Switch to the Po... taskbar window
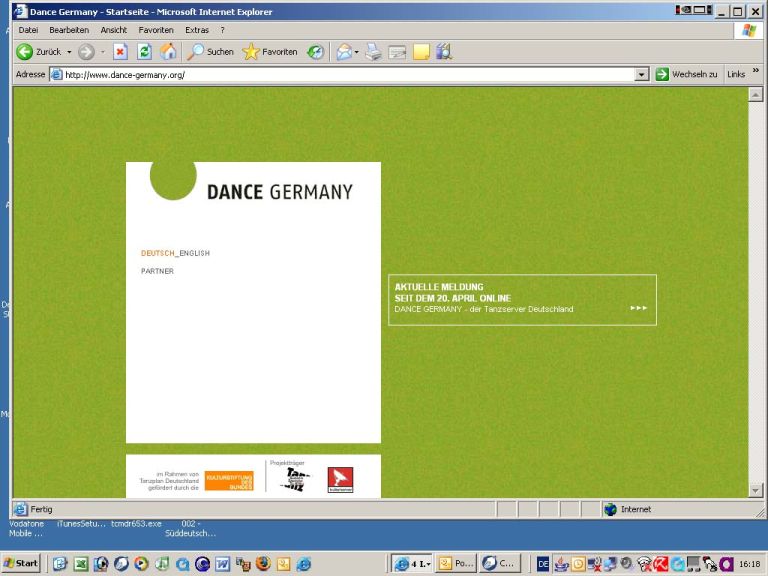Image resolution: width=768 pixels, height=576 pixels. 456,564
